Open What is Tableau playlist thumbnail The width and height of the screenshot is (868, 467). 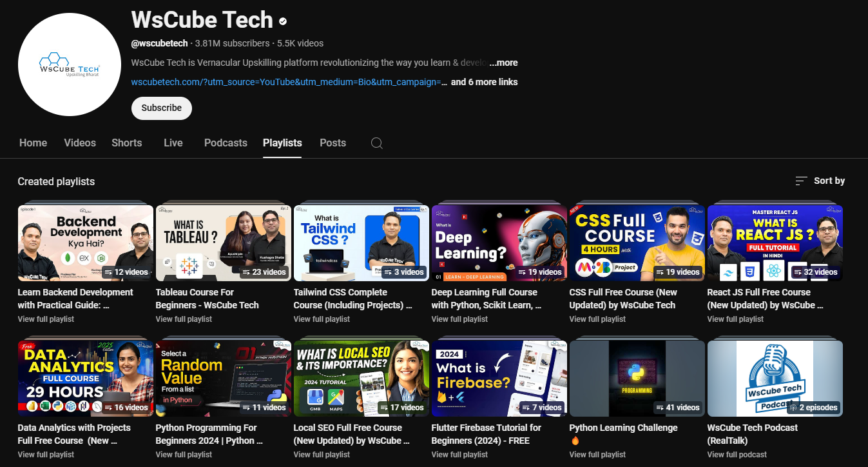click(224, 243)
